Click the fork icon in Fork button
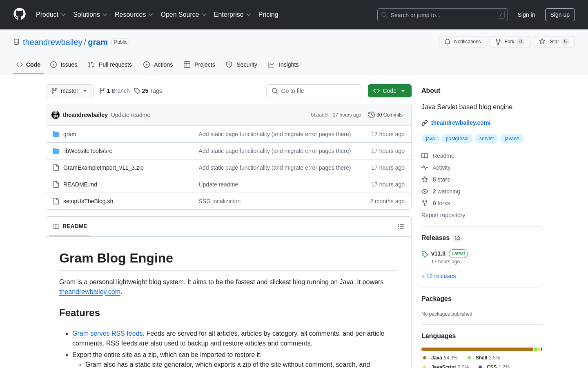588x368 pixels. coord(498,42)
